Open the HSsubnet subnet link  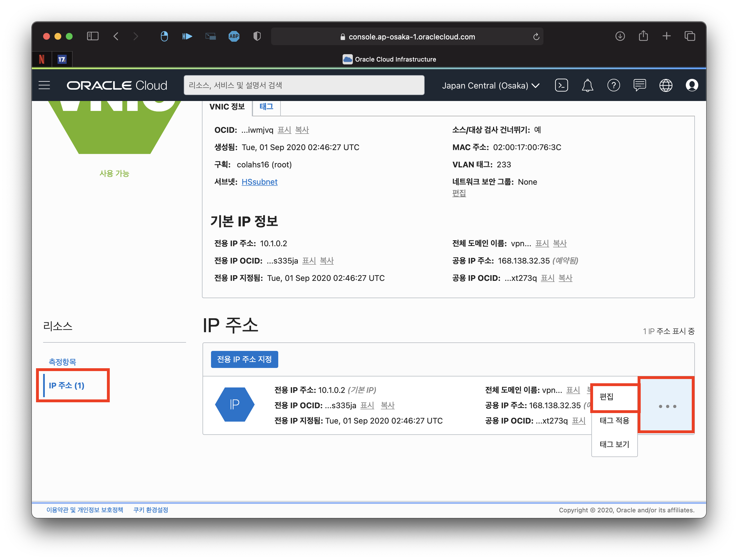pos(259,182)
